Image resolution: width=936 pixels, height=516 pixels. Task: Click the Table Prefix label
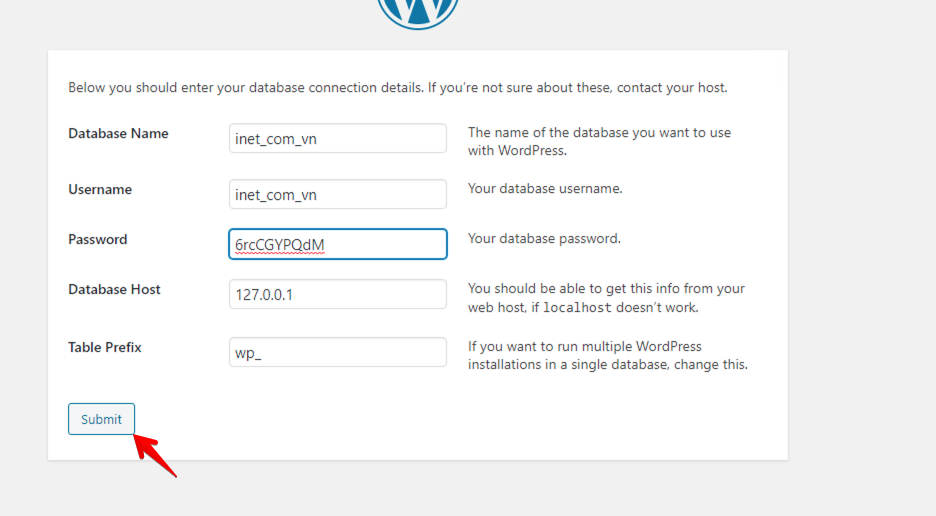point(105,348)
